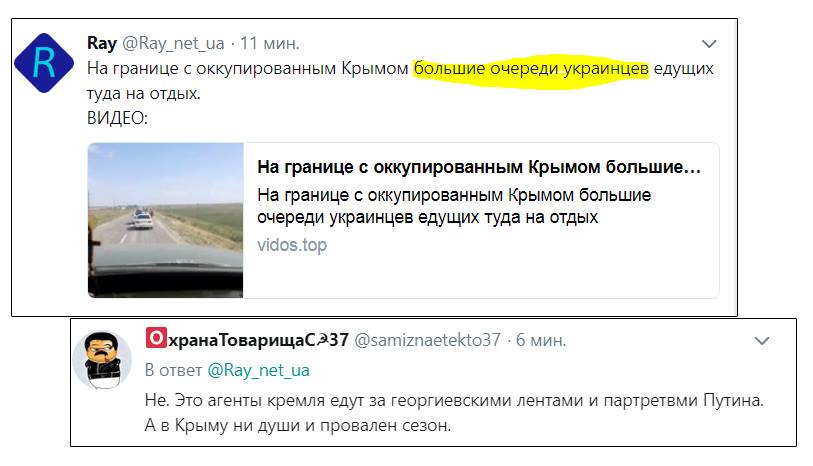813x466 pixels.
Task: Click the yellow highlighted 'большие очереди украинцев' text
Action: tap(531, 68)
